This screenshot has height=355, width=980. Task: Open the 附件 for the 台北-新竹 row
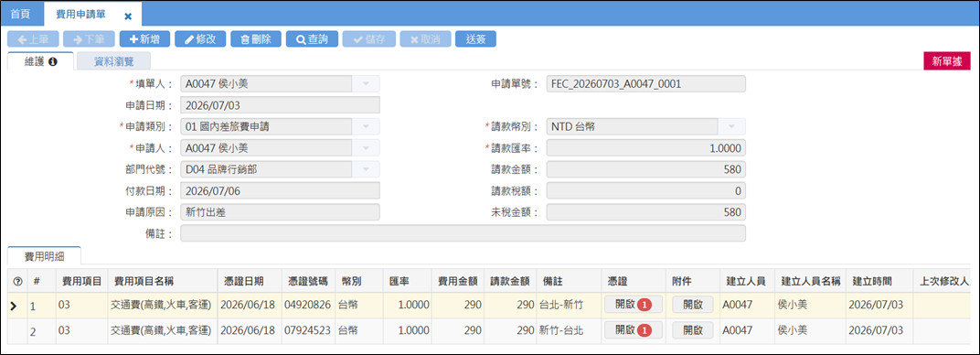[693, 305]
